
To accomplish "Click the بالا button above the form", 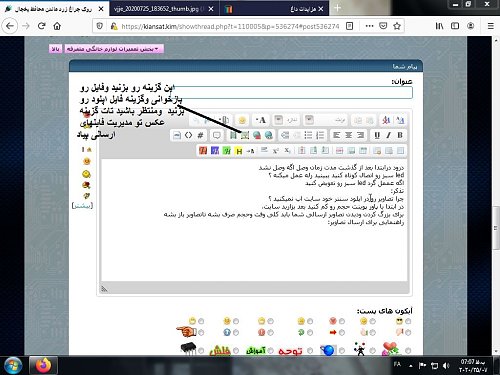I will (56, 49).
